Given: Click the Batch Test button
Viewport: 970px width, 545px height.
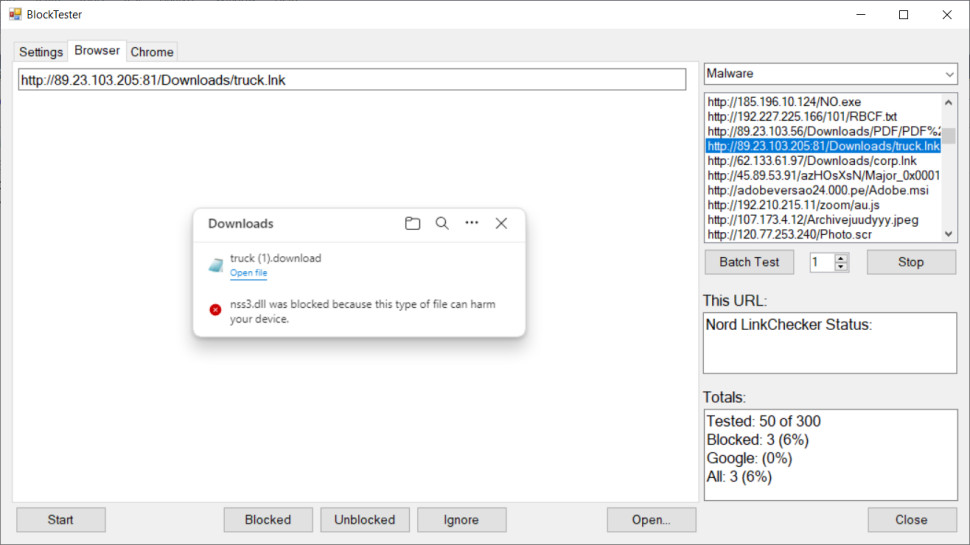Looking at the screenshot, I should [x=749, y=262].
